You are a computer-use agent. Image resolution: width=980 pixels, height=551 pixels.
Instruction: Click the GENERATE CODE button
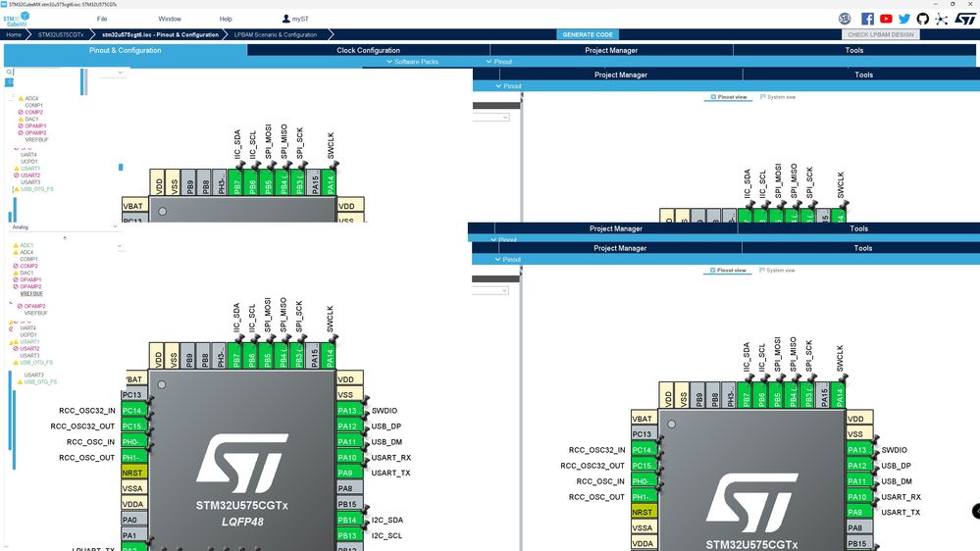pyautogui.click(x=588, y=35)
